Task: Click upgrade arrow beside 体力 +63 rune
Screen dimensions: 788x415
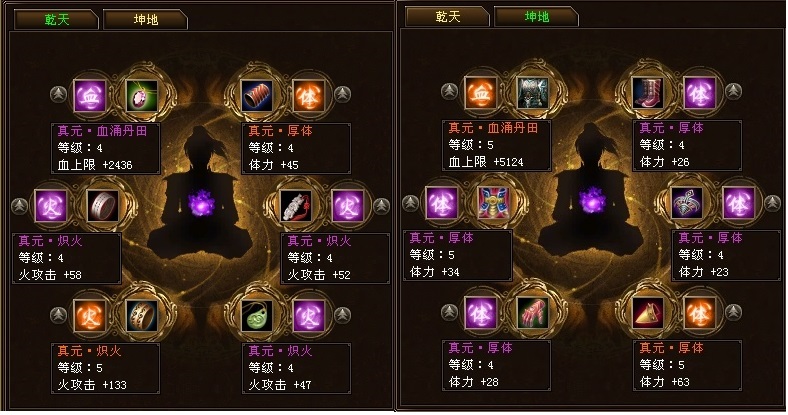Action: pyautogui.click(x=734, y=312)
